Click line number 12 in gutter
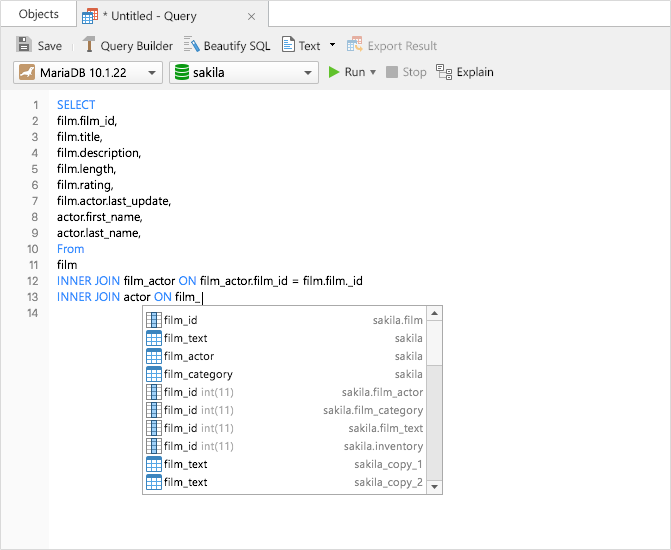 (33, 281)
